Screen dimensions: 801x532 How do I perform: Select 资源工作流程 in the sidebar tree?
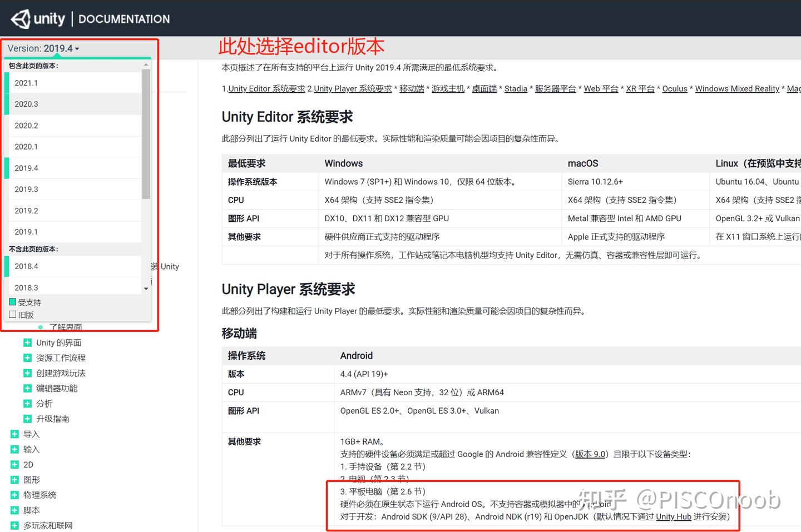coord(61,357)
